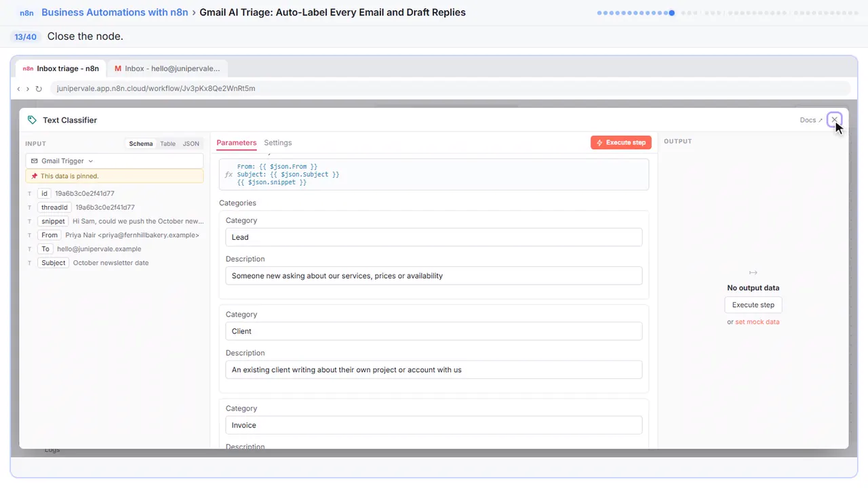Select the From schema field
Image resolution: width=868 pixels, height=488 pixels.
[50, 235]
